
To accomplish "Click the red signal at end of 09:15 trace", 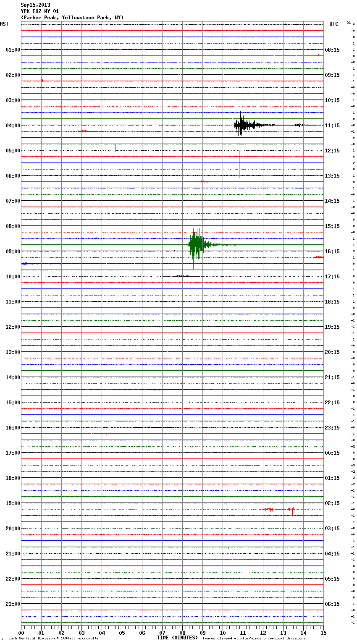I will click(x=319, y=257).
